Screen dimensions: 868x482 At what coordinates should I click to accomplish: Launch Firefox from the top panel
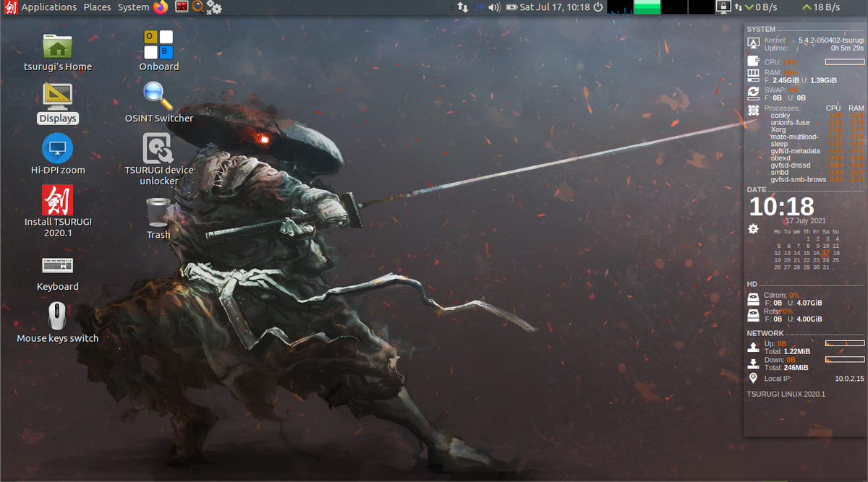161,7
